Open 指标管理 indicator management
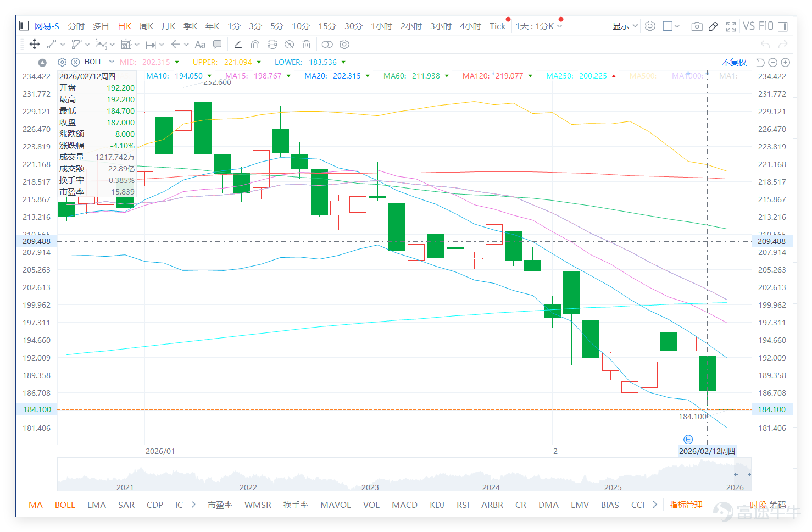The width and height of the screenshot is (812, 532). (x=686, y=505)
